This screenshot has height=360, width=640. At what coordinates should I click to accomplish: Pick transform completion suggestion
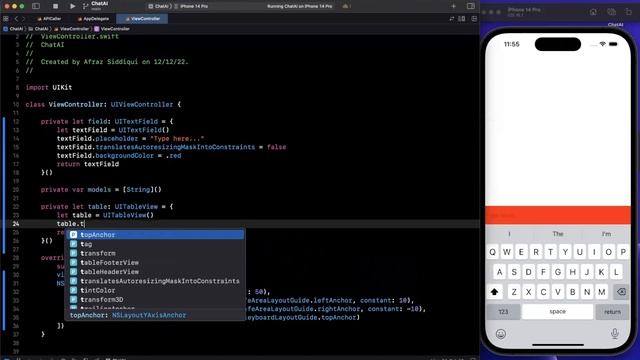click(156, 253)
